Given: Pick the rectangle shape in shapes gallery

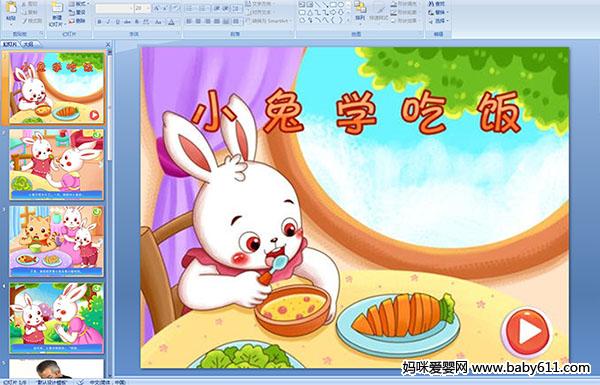Looking at the screenshot, I should pyautogui.click(x=333, y=5).
